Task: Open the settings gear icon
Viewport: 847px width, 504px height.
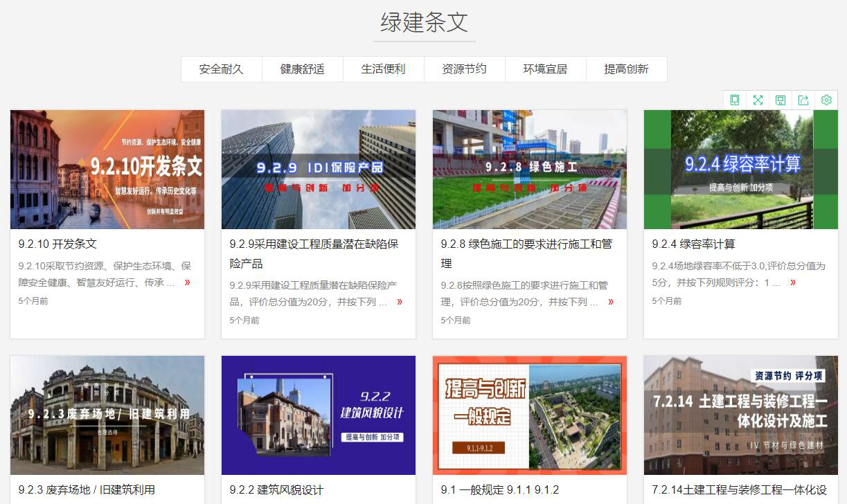Action: click(x=826, y=100)
